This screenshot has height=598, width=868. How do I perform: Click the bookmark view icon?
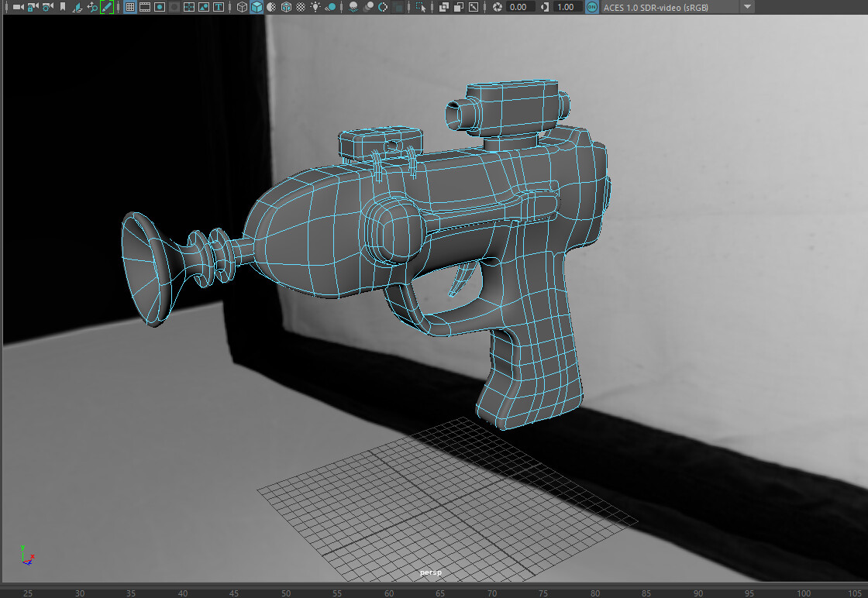(x=61, y=7)
